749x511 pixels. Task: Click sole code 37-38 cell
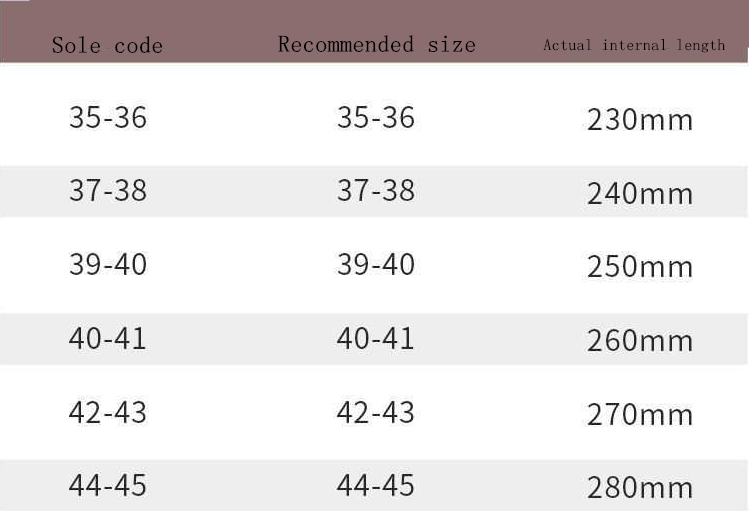click(107, 190)
